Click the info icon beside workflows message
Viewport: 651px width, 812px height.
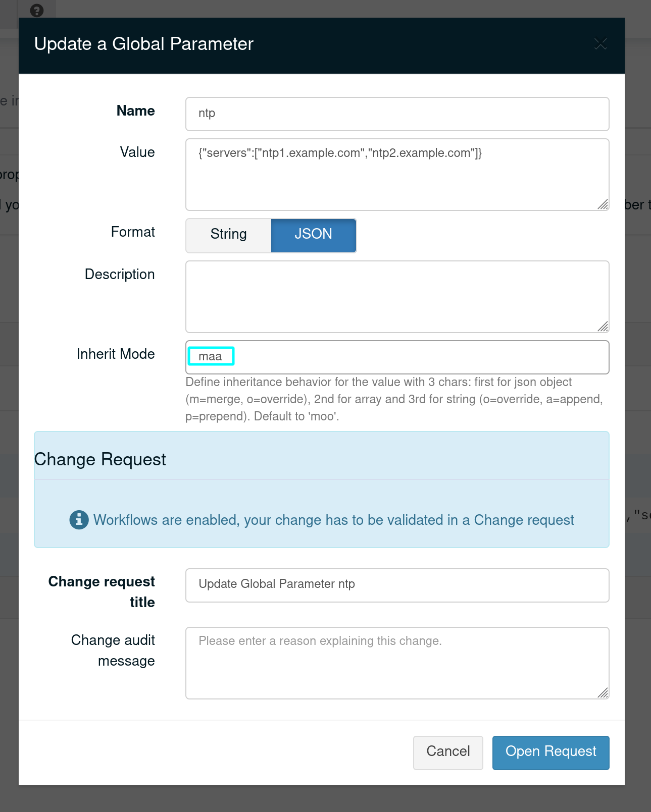click(78, 520)
